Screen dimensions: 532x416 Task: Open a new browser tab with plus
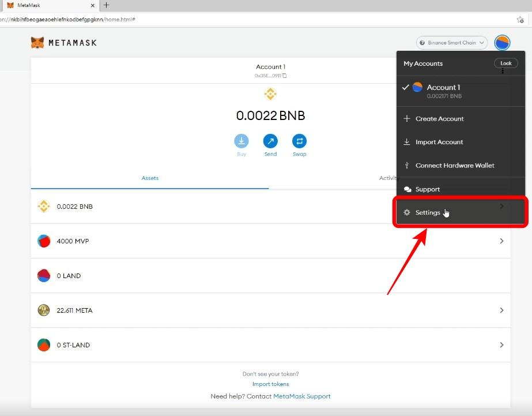(106, 5)
